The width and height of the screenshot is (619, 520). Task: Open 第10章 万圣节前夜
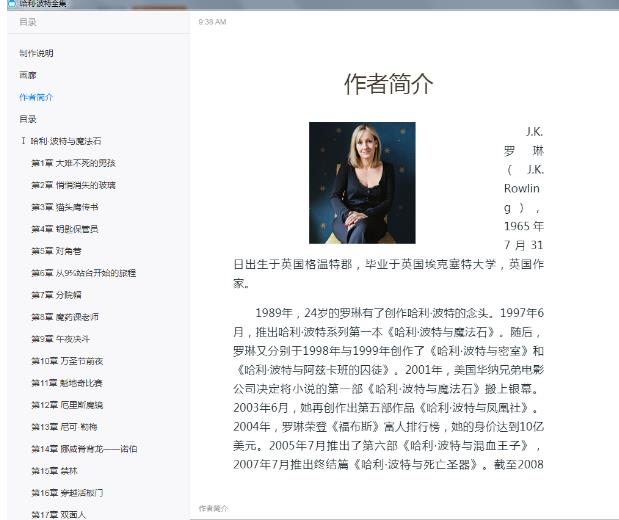tap(68, 361)
